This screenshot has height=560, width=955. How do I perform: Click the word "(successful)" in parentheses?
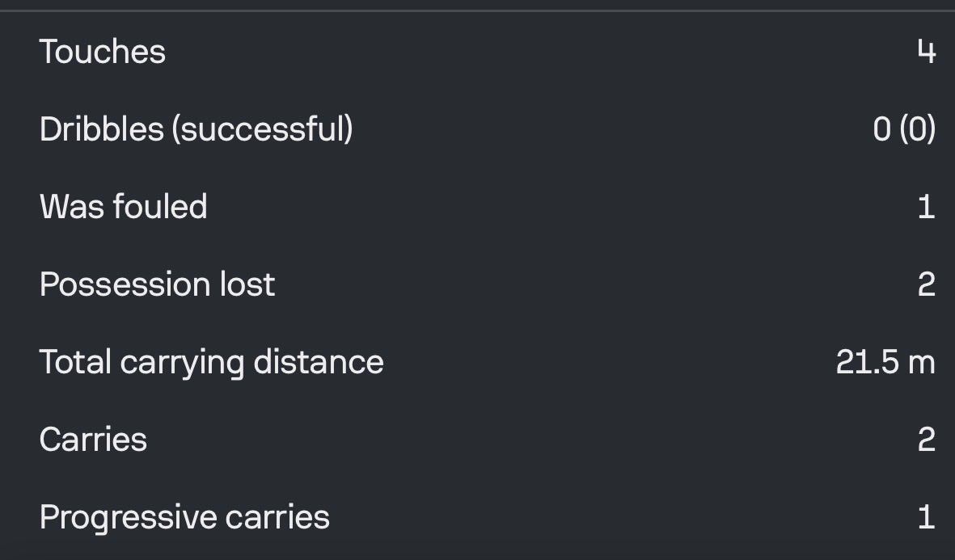[263, 129]
